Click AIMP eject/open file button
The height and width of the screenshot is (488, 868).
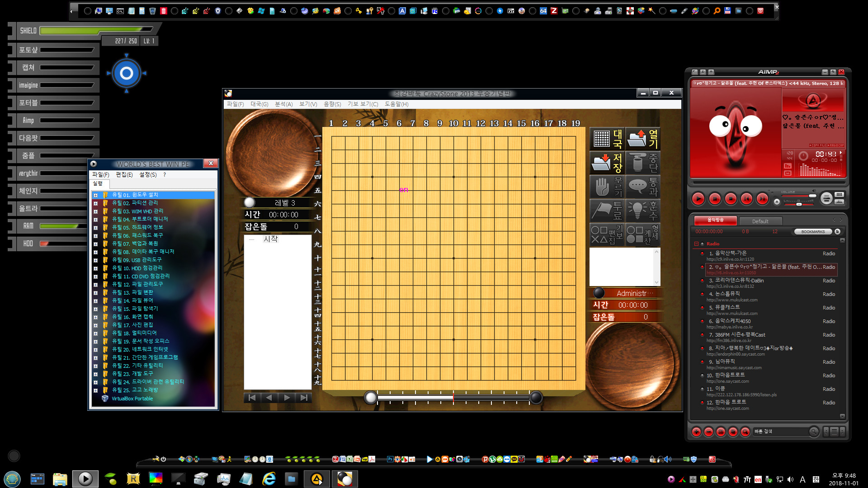pos(777,202)
